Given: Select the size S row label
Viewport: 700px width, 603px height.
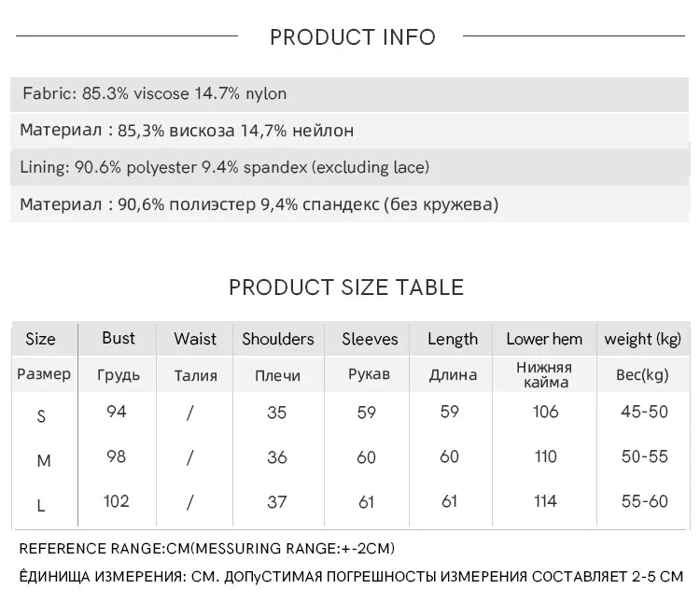Looking at the screenshot, I should click(x=41, y=416).
